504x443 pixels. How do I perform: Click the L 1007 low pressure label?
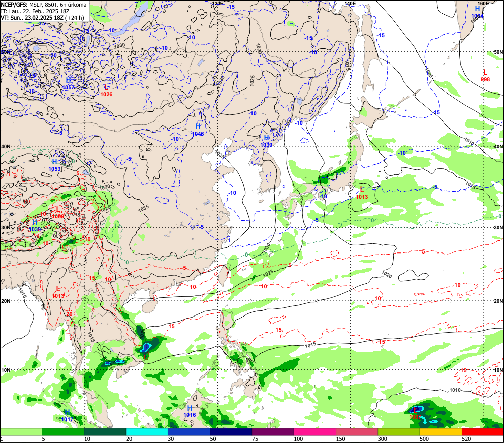[415, 413]
